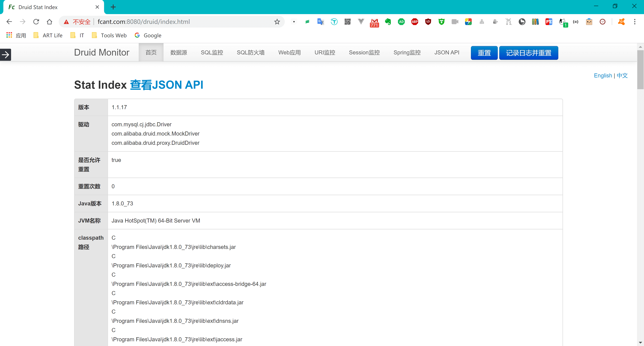
Task: Switch to the 数据源 tab
Action: tap(178, 53)
